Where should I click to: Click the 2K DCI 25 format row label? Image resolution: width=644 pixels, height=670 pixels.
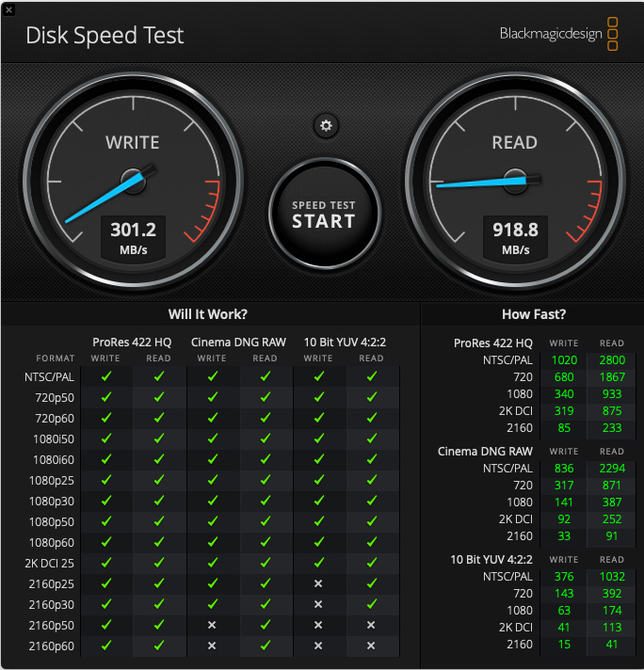(x=49, y=563)
